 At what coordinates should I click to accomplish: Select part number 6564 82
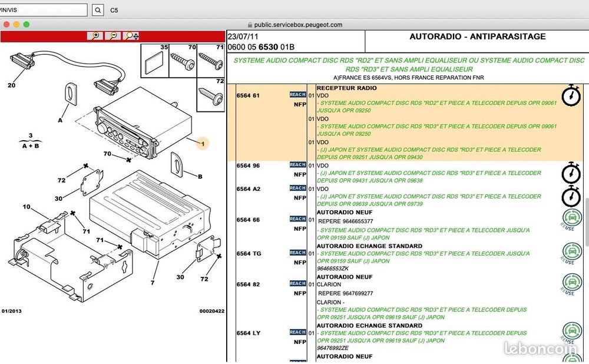pos(248,284)
